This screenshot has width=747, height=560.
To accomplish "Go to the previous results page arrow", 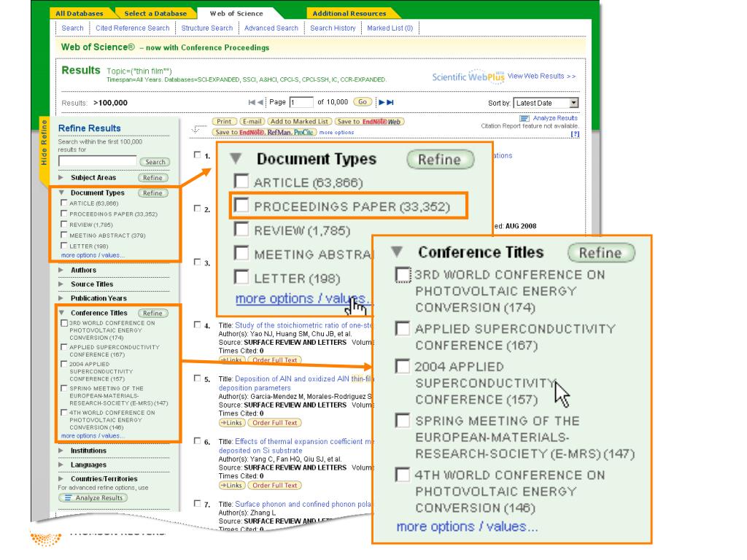I will tap(260, 102).
